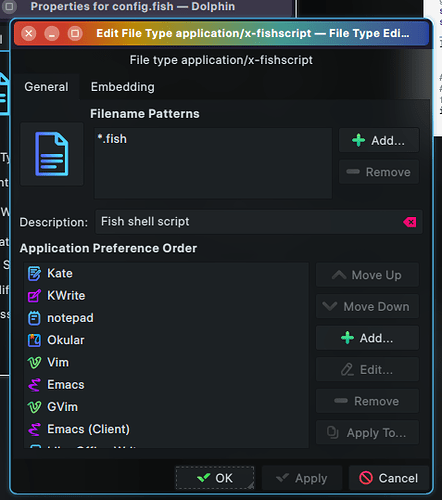
Task: Select Emacs (Client) in the list
Action: (x=166, y=429)
